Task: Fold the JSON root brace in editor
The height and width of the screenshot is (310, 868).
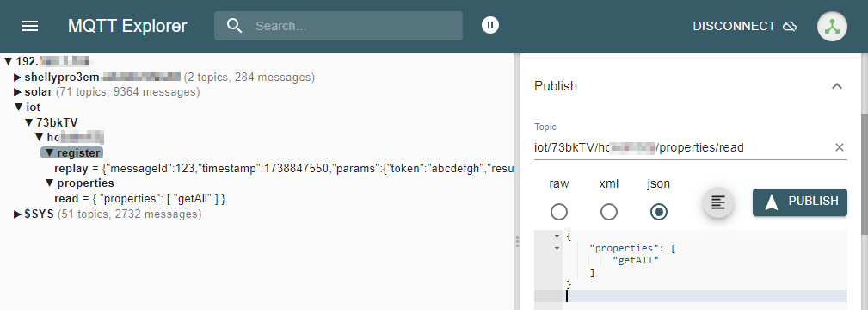Action: (557, 236)
